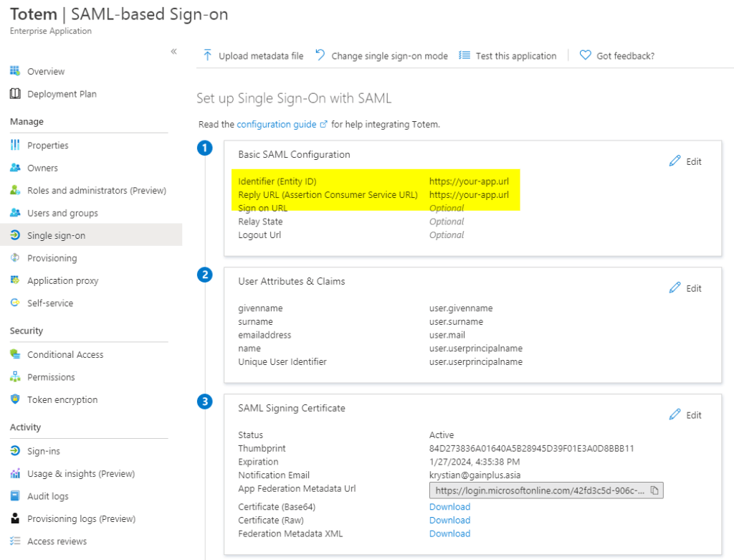This screenshot has width=734, height=560.
Task: Click the Thumbprint value 84D273836A01640A5B28945D39F01E3A0D8BBB11
Action: (531, 448)
